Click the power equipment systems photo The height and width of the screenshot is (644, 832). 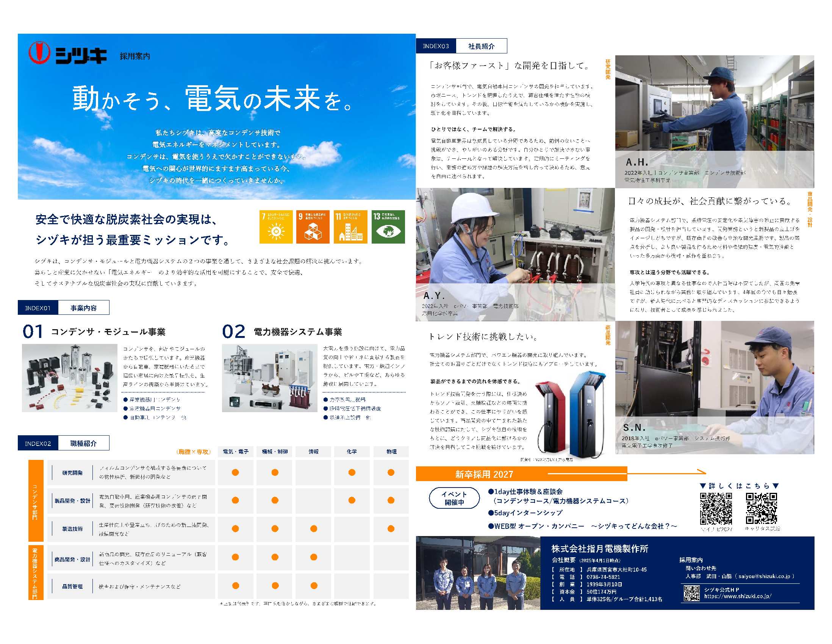click(270, 378)
